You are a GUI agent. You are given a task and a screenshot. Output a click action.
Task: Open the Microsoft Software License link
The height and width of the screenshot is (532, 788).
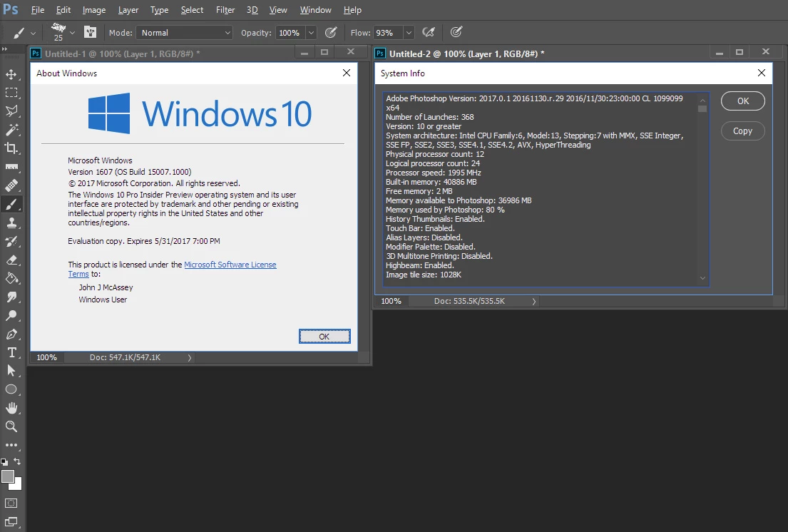230,265
